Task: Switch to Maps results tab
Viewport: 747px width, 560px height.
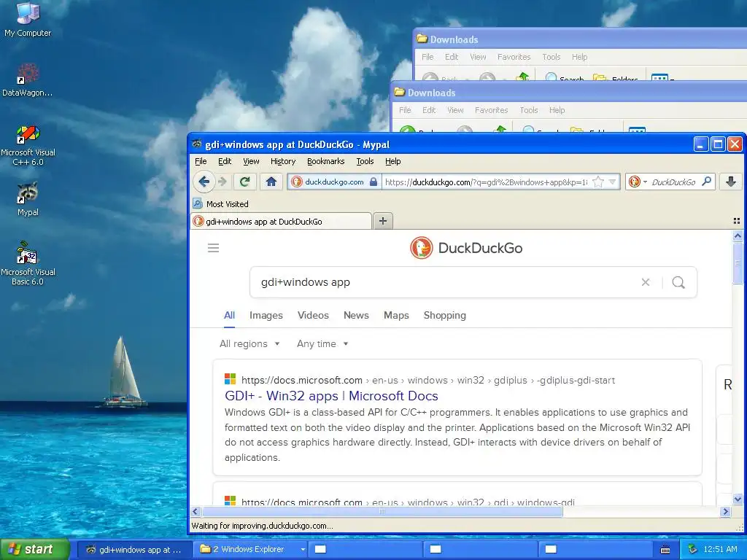Action: click(396, 315)
